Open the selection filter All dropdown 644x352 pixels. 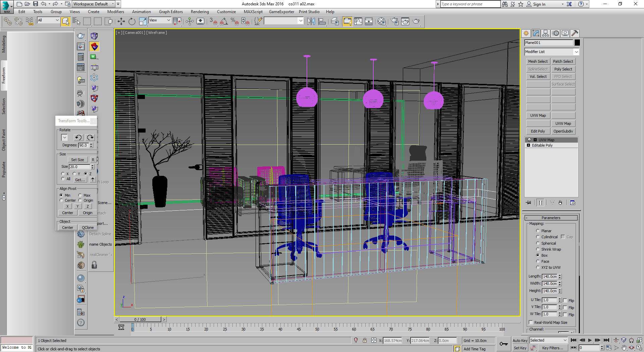coord(48,20)
